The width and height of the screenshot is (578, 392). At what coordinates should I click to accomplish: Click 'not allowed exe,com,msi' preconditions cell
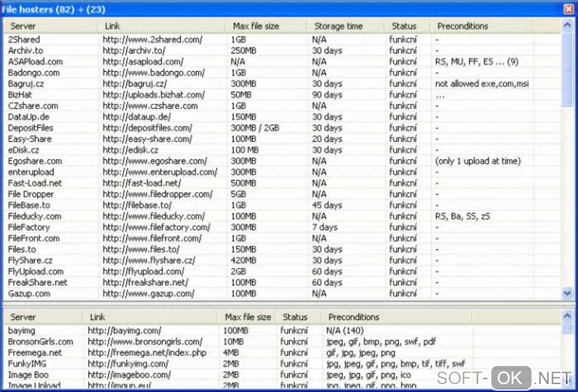point(482,84)
